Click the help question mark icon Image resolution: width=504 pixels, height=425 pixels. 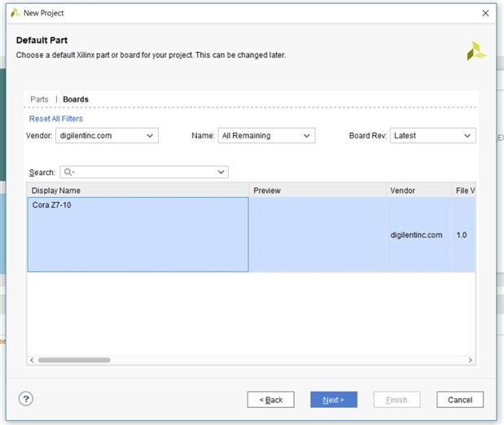click(x=25, y=399)
